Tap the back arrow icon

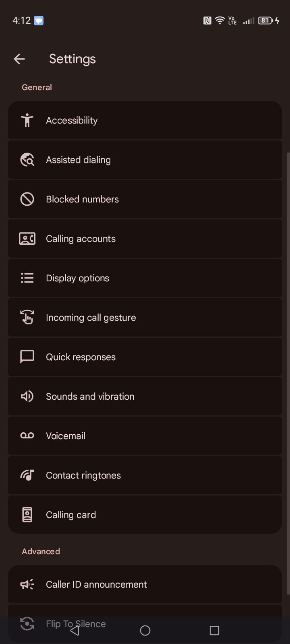[19, 59]
